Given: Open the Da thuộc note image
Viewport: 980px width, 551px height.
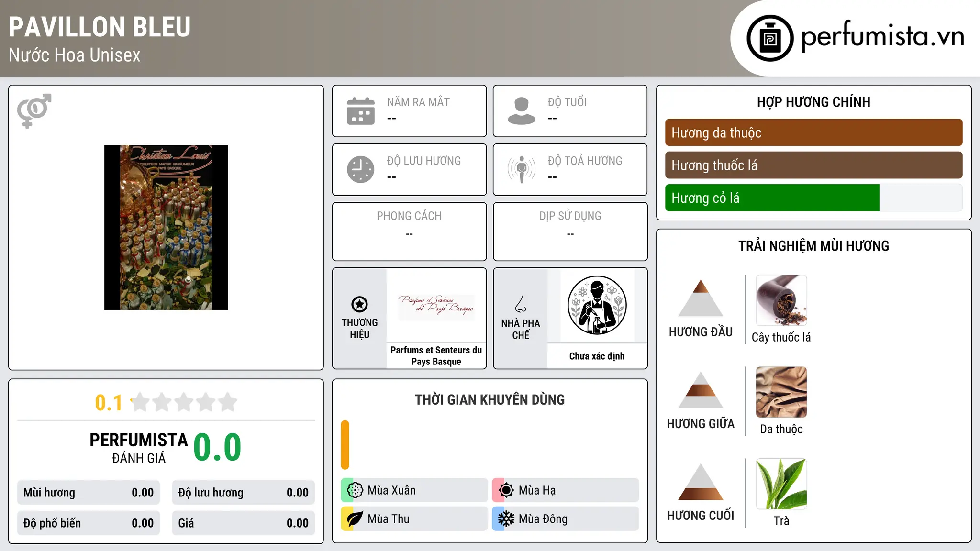Looking at the screenshot, I should coord(781,392).
